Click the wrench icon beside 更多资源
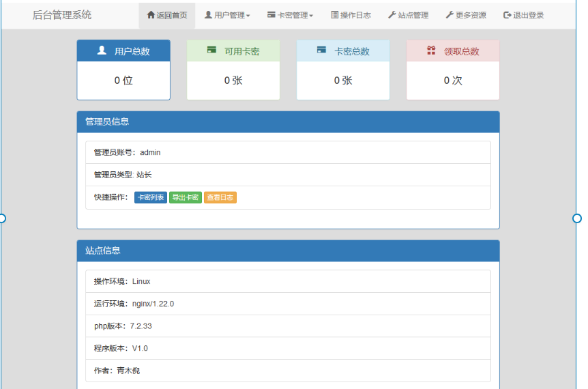 (450, 15)
